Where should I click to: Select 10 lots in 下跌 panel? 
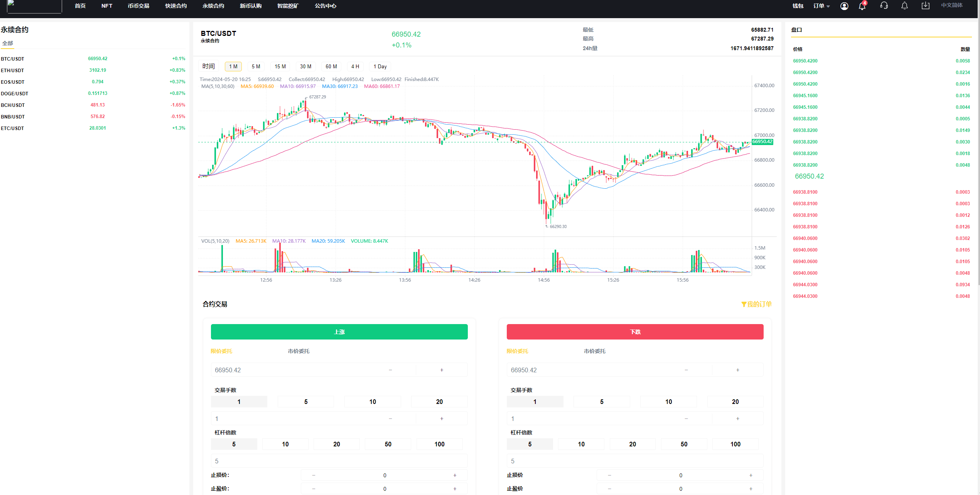pos(668,402)
